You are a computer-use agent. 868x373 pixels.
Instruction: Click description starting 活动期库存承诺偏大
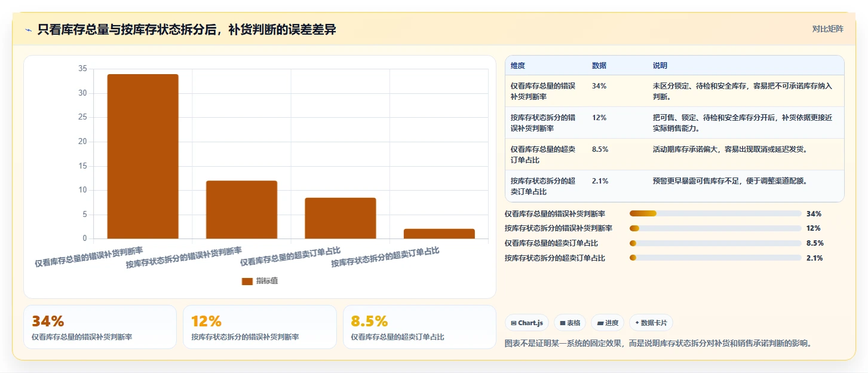pos(731,149)
